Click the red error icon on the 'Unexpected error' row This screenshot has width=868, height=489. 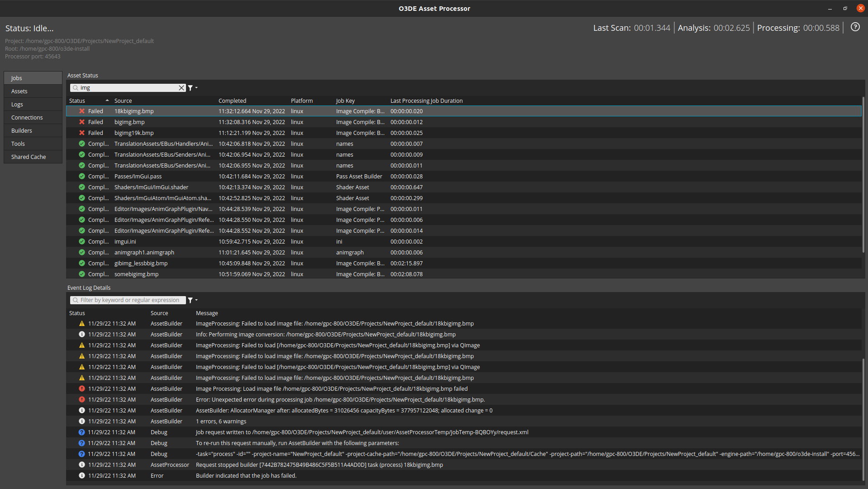[x=81, y=399]
